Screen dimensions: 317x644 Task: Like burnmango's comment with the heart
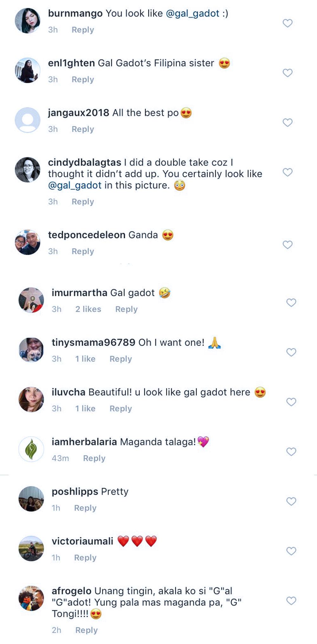click(288, 23)
